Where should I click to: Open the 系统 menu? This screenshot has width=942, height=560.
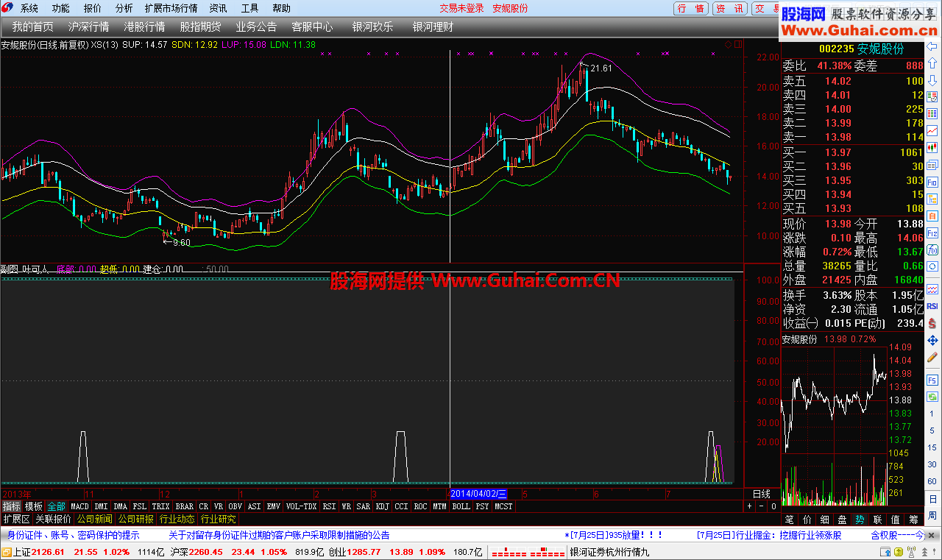(29, 8)
